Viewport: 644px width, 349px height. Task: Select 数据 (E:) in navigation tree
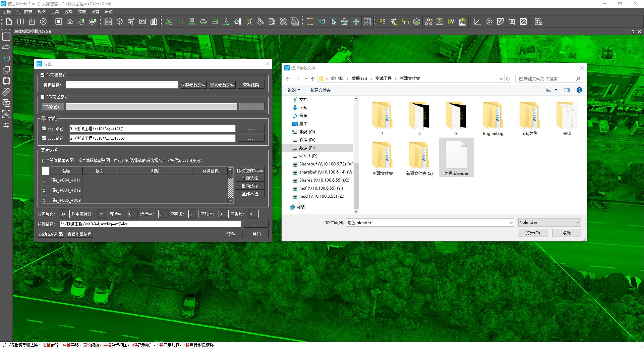tap(307, 148)
